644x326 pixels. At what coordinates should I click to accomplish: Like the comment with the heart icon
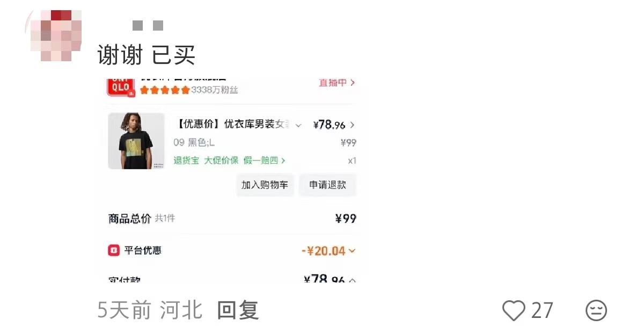514,310
